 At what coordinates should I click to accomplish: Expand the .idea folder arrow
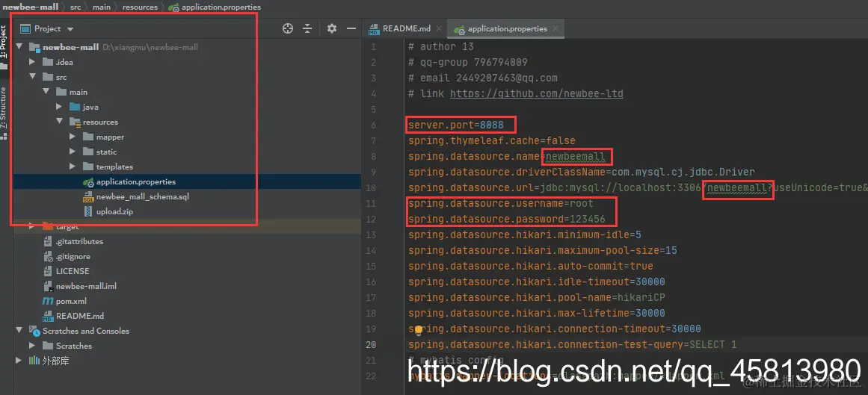33,62
